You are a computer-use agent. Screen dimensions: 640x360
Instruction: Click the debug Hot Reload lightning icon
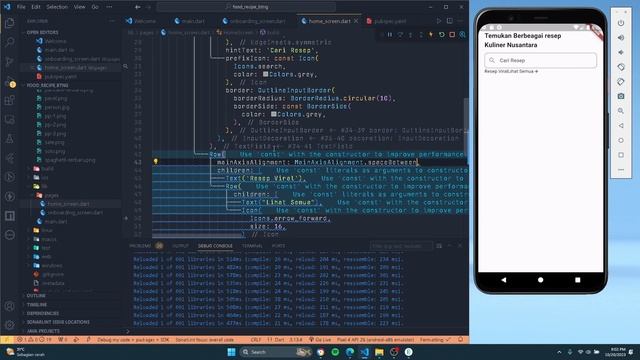(431, 35)
